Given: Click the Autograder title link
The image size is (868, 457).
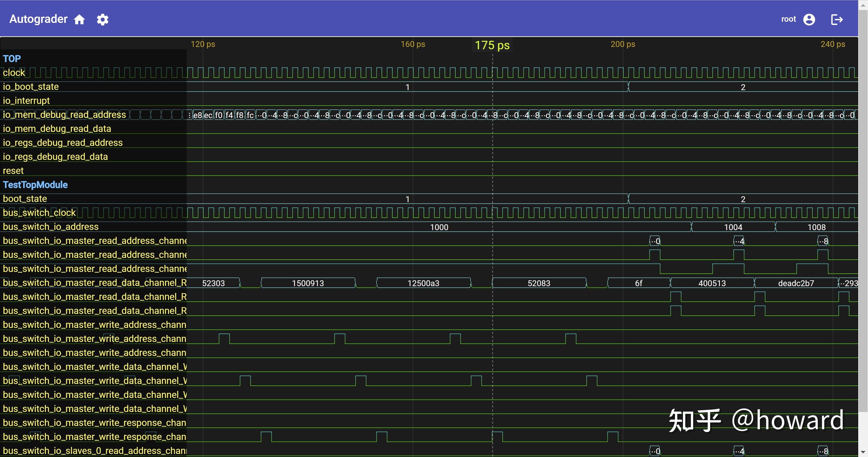Looking at the screenshot, I should click(x=38, y=19).
